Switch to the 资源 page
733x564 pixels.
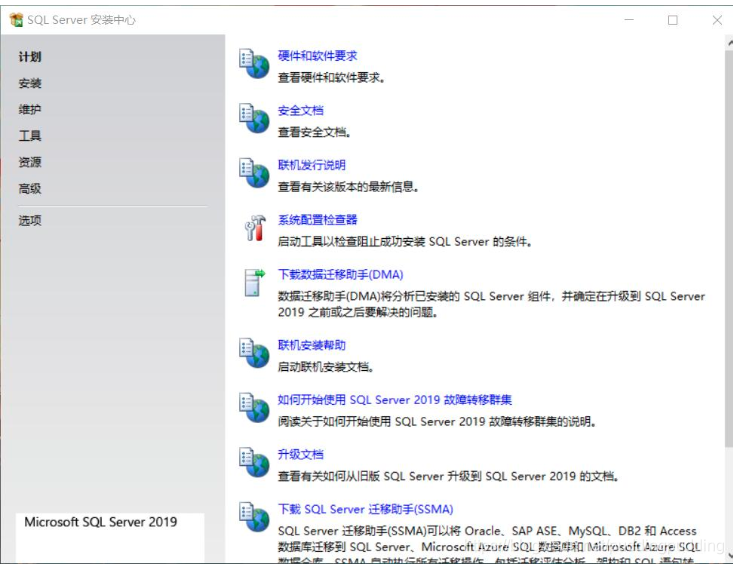(30, 162)
